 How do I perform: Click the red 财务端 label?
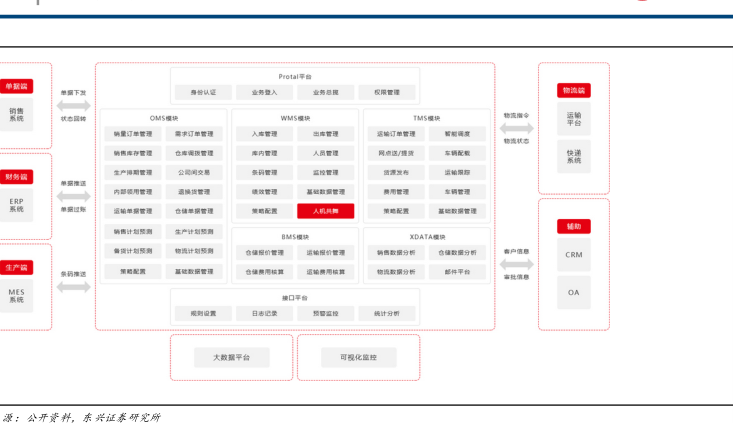coord(17,177)
